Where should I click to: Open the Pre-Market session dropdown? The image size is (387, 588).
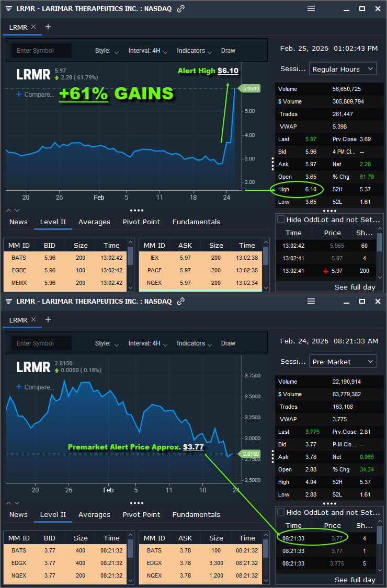(343, 362)
